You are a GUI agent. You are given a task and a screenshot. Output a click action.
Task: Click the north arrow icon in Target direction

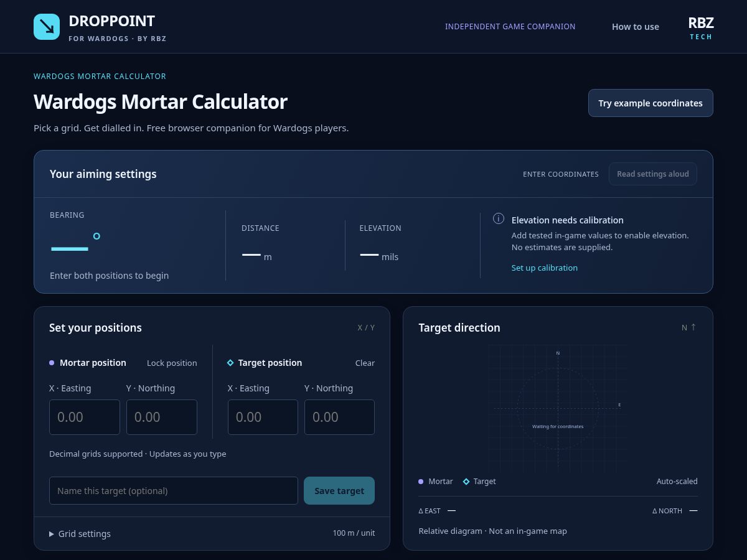tap(693, 327)
